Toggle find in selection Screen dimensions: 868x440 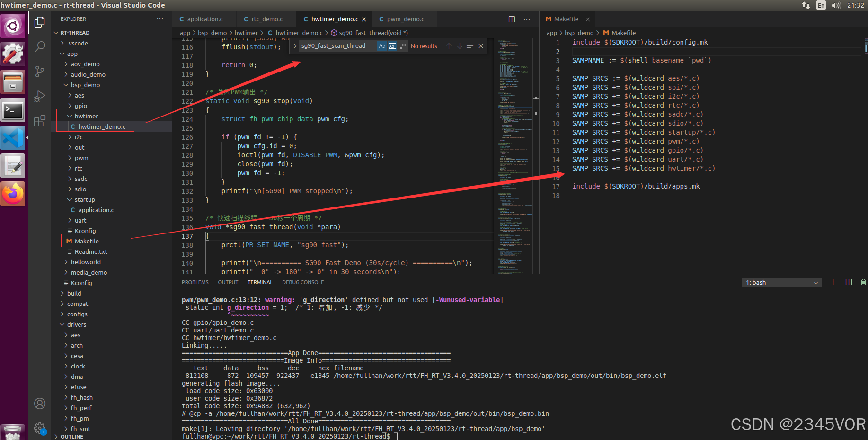(x=470, y=46)
